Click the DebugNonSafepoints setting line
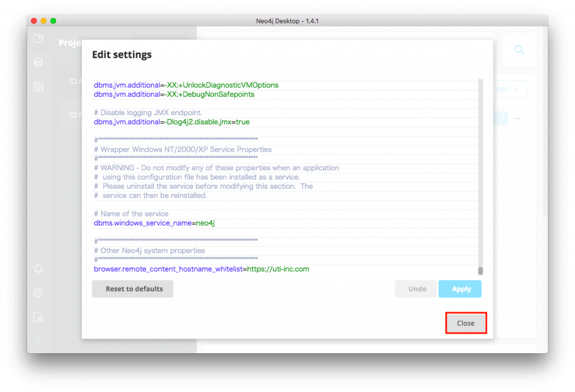The height and width of the screenshot is (392, 575). coord(174,94)
